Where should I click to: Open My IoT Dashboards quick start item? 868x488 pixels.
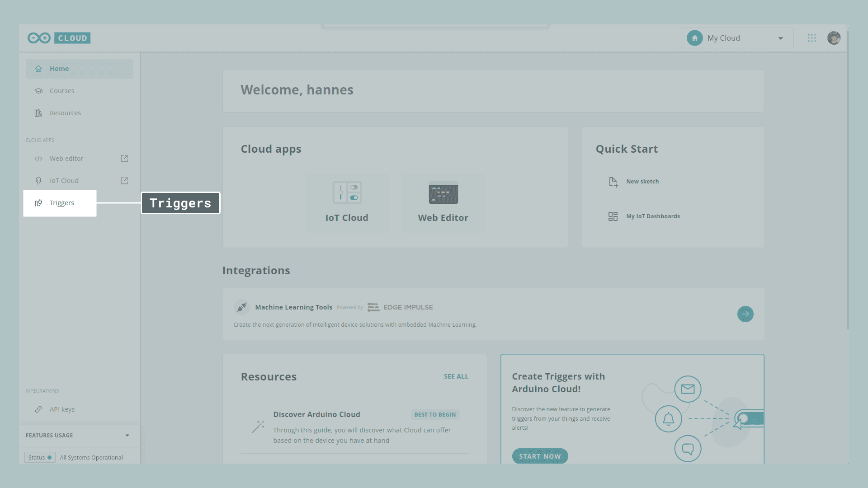(652, 216)
